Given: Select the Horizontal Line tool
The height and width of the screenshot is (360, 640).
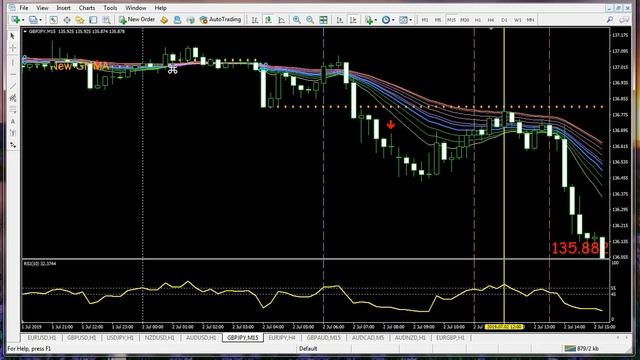Looking at the screenshot, I should (x=13, y=74).
